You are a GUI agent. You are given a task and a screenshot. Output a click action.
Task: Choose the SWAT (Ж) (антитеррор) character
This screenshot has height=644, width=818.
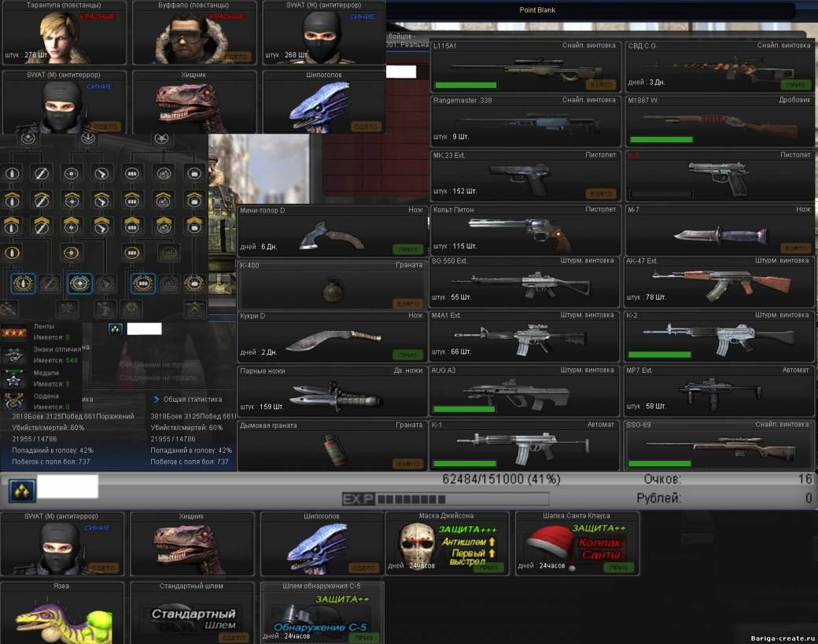(x=324, y=32)
